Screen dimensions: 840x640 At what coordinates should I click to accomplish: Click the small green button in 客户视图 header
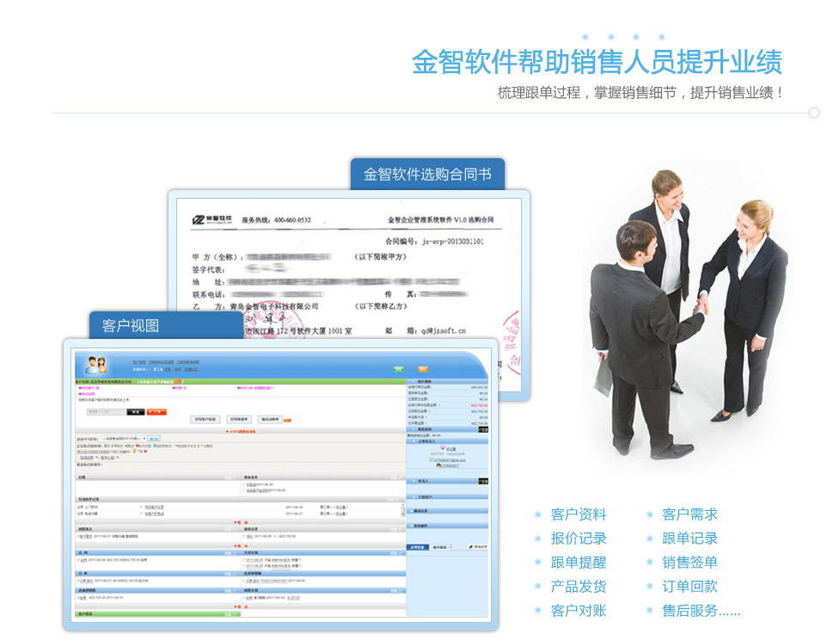pyautogui.click(x=399, y=369)
